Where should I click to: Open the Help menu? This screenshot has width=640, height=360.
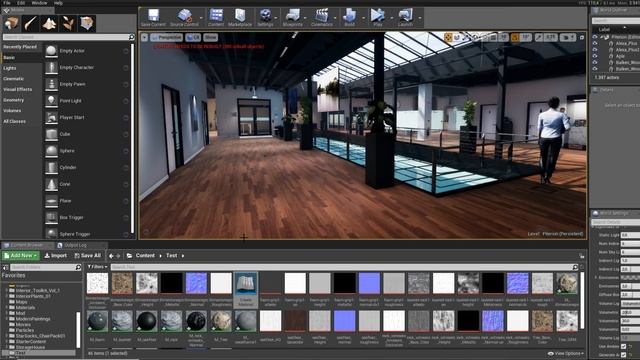pos(58,3)
